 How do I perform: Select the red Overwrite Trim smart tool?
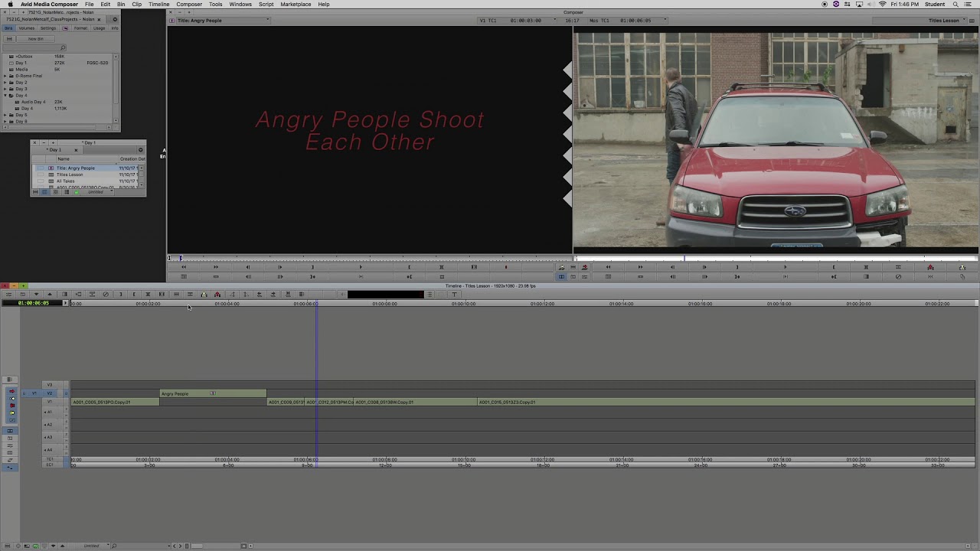coord(12,406)
